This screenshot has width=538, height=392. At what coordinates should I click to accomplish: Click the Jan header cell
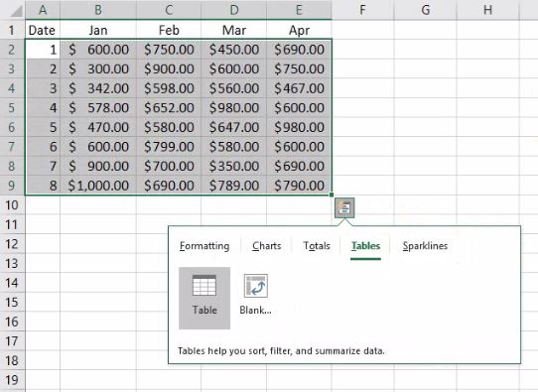[98, 30]
